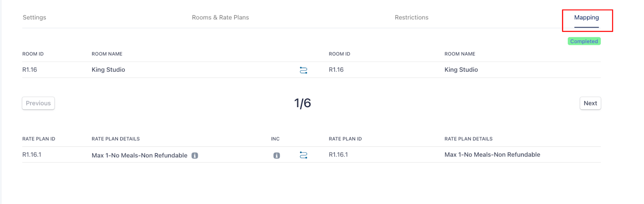
Task: Click the right-side King Studio room name
Action: point(461,70)
